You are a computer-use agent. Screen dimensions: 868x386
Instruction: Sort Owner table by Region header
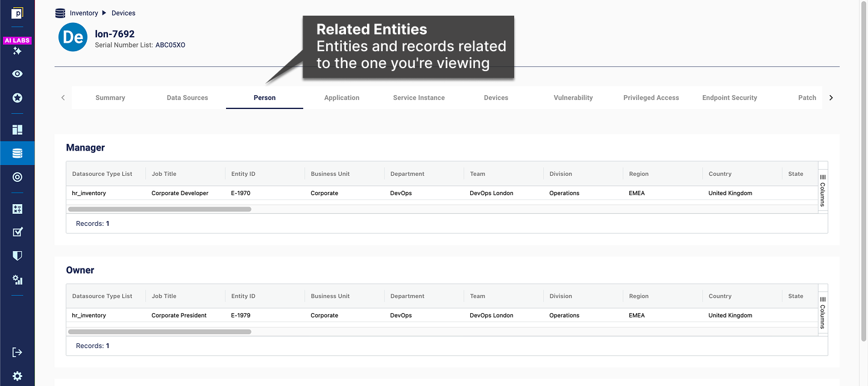[x=639, y=296]
